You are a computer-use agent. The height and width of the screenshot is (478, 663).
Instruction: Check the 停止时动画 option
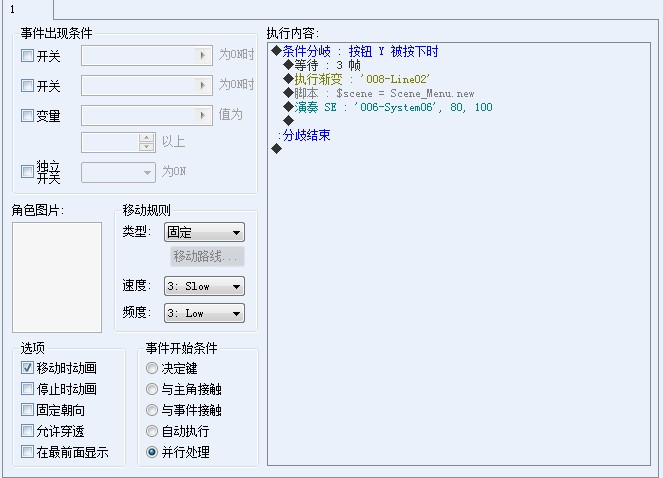click(27, 389)
